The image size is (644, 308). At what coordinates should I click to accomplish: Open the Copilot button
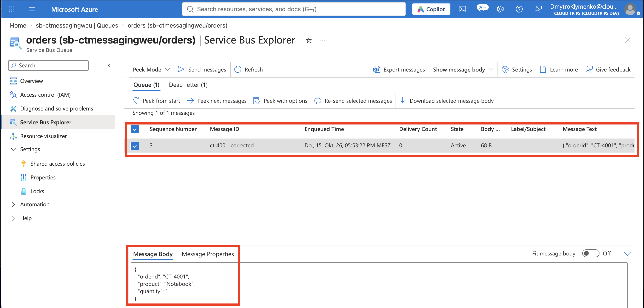pyautogui.click(x=431, y=9)
